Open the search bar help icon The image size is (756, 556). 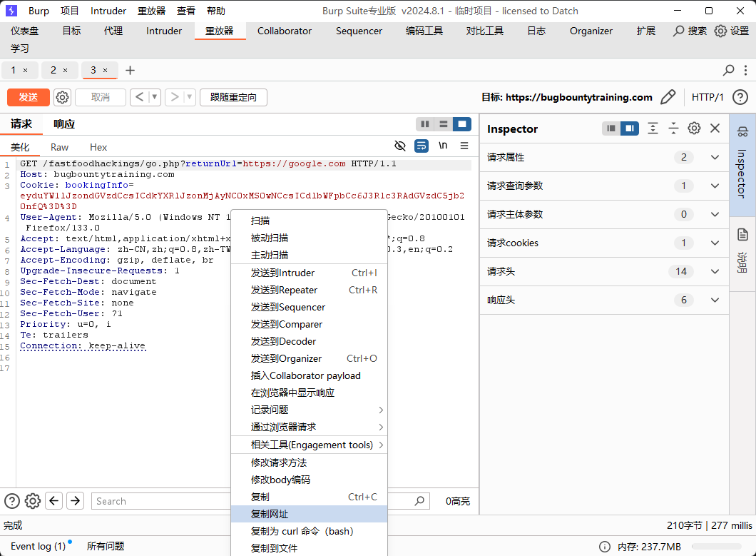tap(12, 501)
